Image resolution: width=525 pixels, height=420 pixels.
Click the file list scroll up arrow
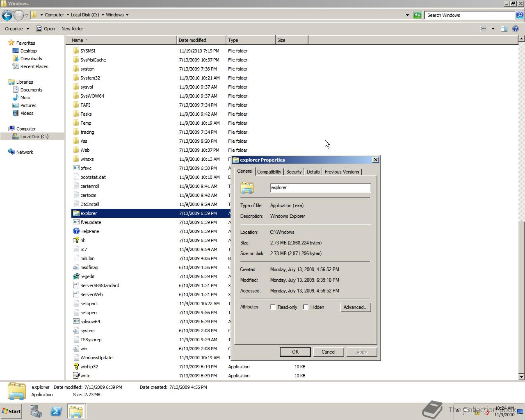[521, 39]
